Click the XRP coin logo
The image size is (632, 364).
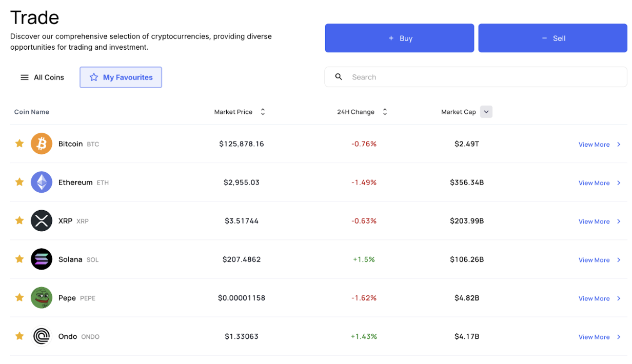[x=42, y=220]
